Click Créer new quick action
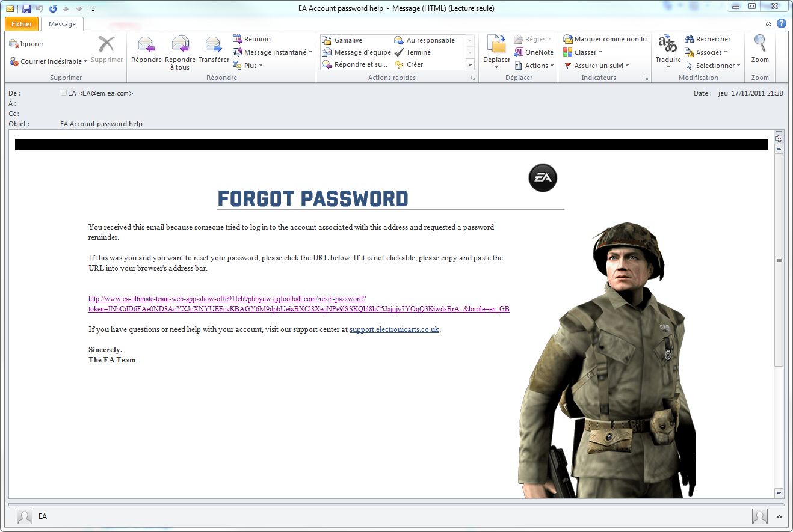Screen dimensions: 793x532 [x=409, y=64]
